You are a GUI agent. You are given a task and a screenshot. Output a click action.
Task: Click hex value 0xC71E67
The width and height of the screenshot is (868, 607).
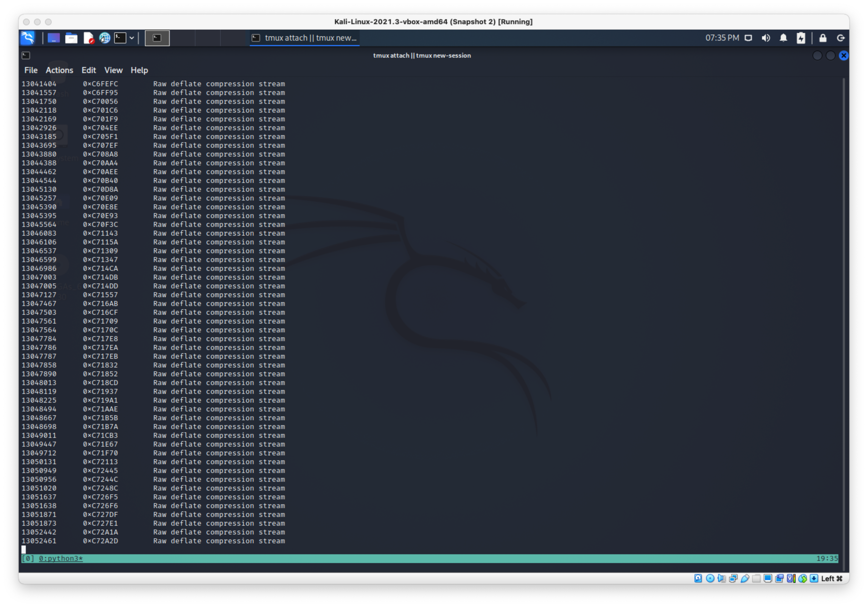[100, 444]
